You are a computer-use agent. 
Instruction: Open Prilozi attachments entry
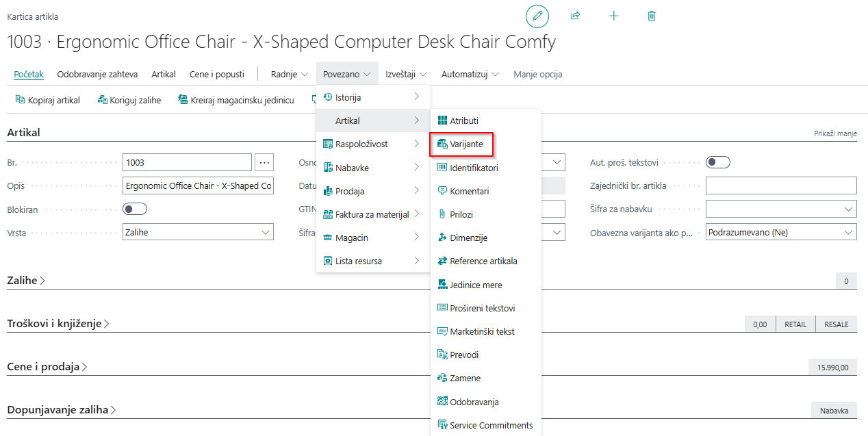pyautogui.click(x=461, y=214)
